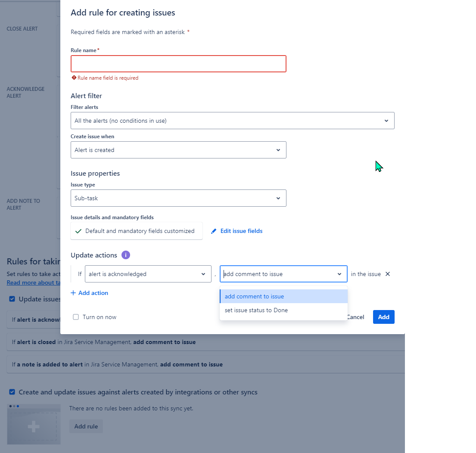476x453 pixels.
Task: Click inside the empty Rule name field
Action: [178, 63]
